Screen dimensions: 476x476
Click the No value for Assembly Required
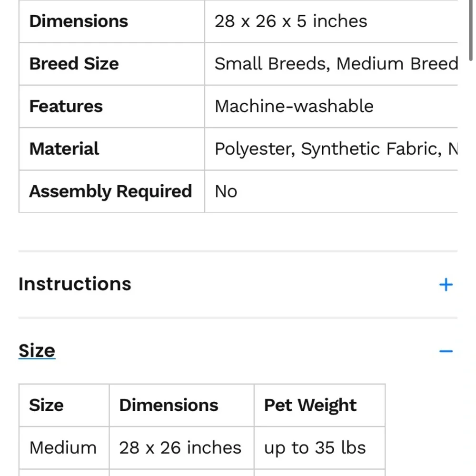tap(226, 191)
